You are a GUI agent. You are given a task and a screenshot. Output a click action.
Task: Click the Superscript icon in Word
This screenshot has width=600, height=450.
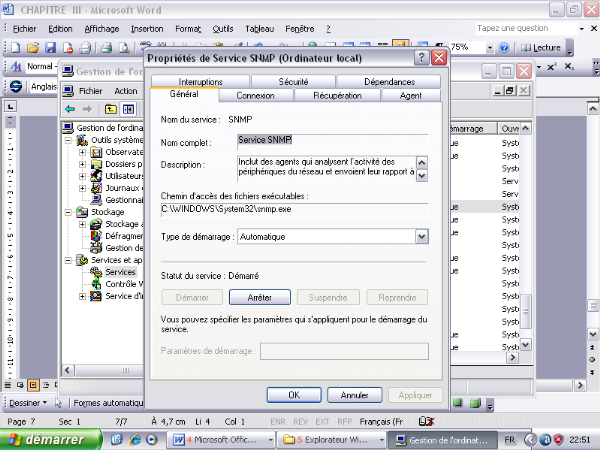551,67
